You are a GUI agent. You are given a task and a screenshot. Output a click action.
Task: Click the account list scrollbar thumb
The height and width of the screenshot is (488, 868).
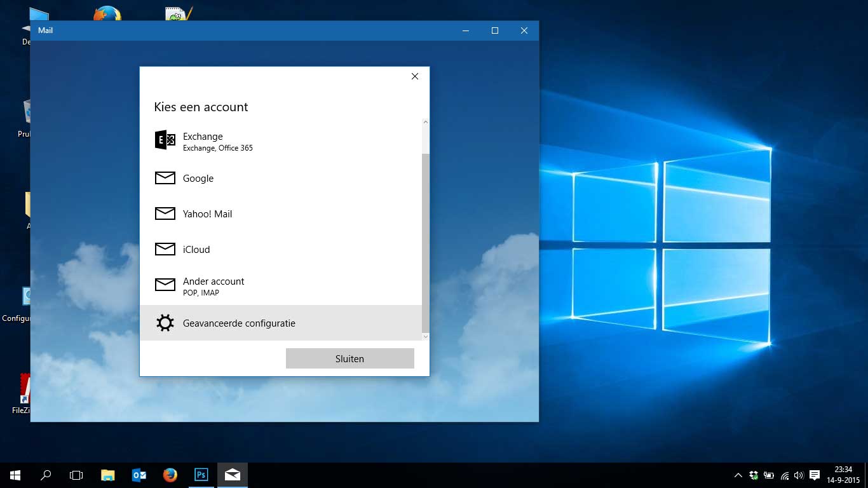click(x=426, y=243)
